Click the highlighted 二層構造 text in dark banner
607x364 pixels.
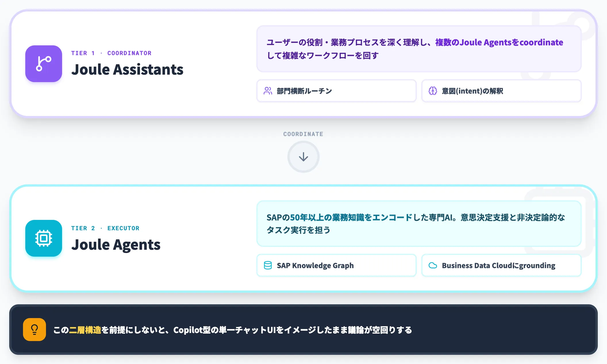coord(85,330)
